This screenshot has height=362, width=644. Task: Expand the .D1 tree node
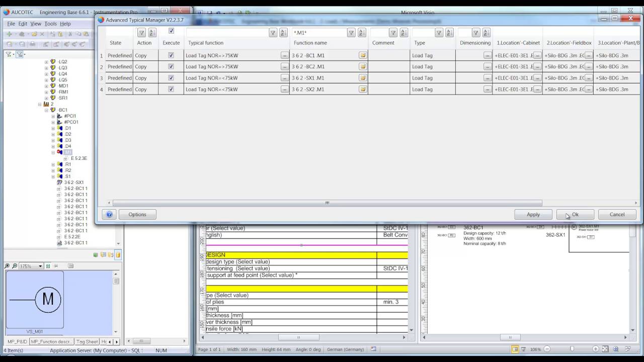click(x=53, y=128)
